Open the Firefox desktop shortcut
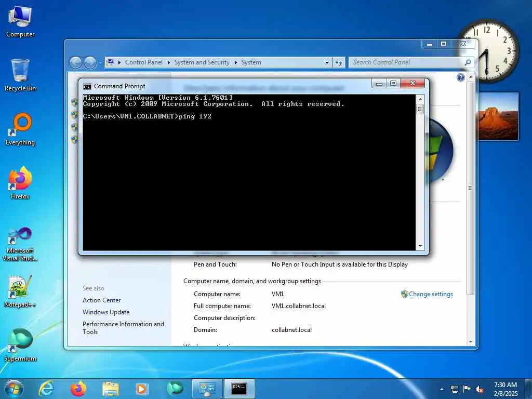The width and height of the screenshot is (532, 399). click(20, 183)
